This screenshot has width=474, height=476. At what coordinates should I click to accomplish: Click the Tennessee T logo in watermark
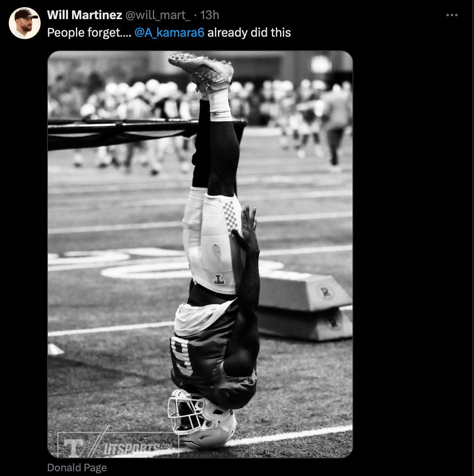click(x=74, y=448)
